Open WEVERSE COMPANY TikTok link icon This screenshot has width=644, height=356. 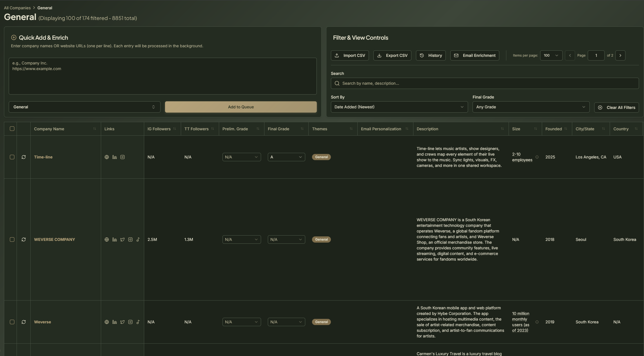tap(138, 239)
